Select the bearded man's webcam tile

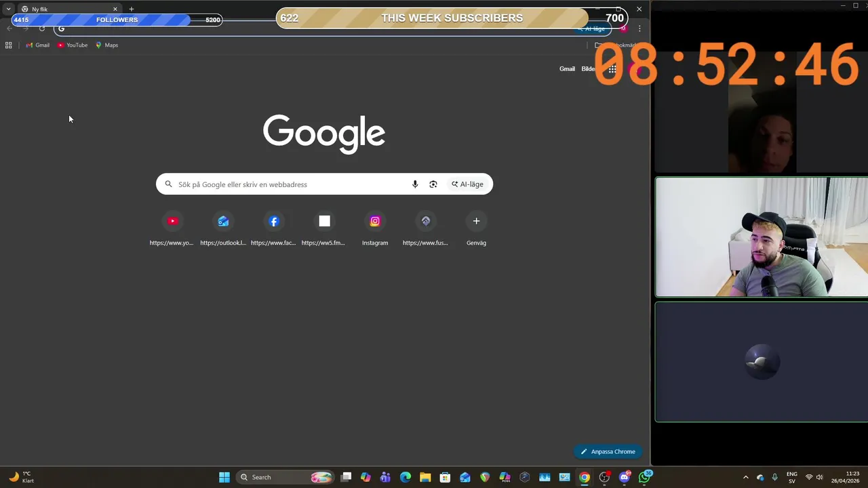[761, 237]
